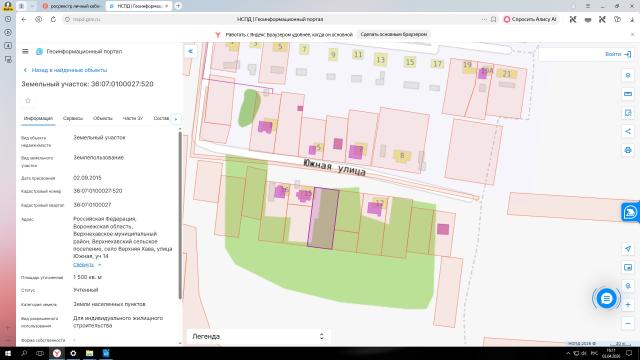Share the map view
640x360 pixels.
628,131
